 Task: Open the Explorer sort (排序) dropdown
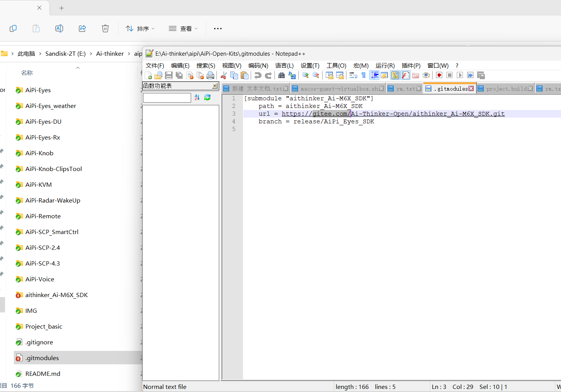(140, 28)
